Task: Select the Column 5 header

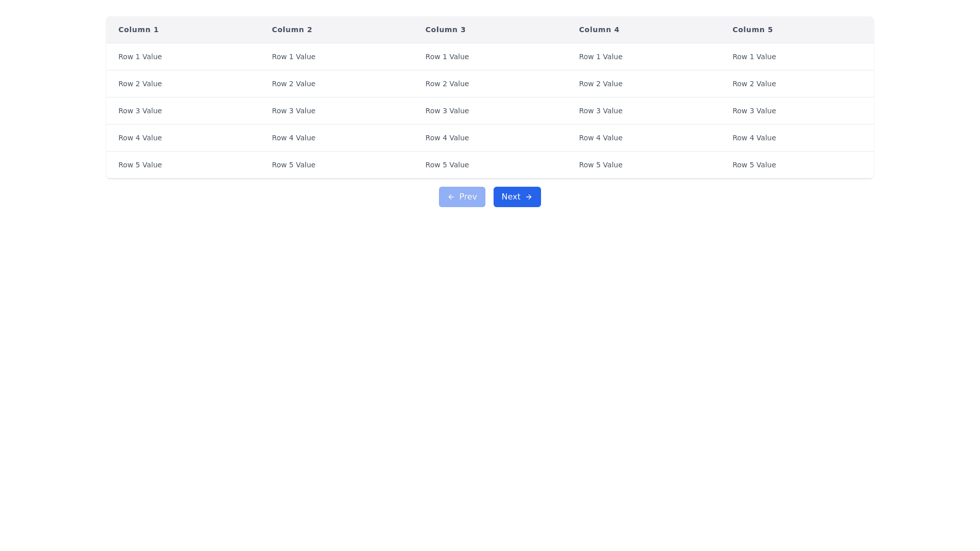Action: tap(752, 30)
